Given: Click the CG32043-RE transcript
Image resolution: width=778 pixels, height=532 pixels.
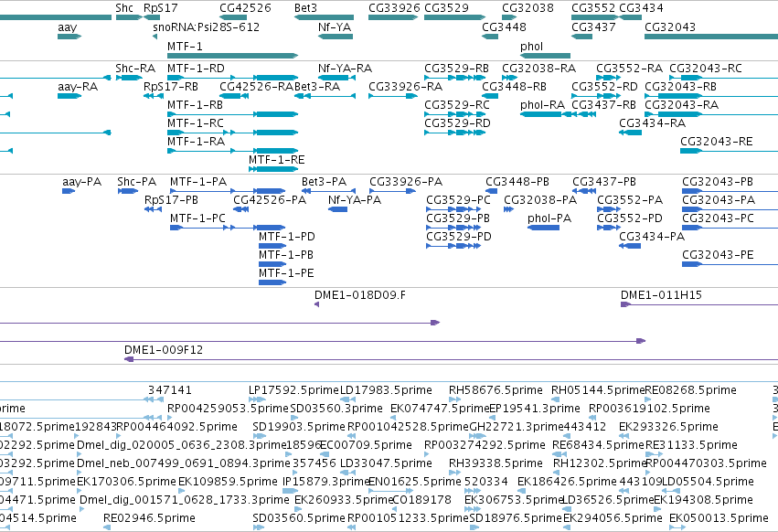Looking at the screenshot, I should point(729,151).
